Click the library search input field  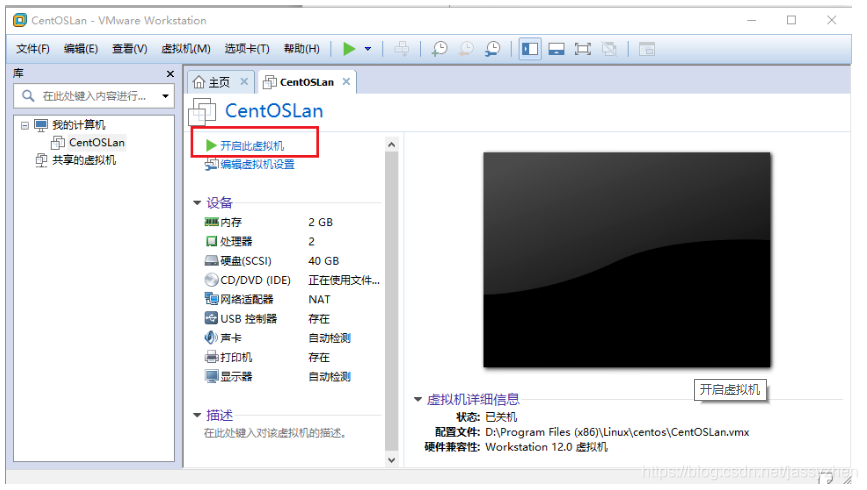click(95, 96)
